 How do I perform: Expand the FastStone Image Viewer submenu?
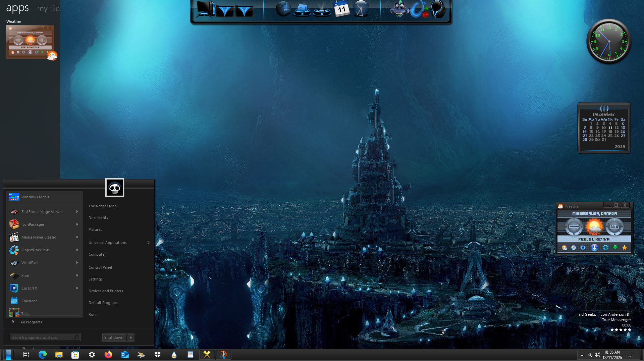click(x=77, y=212)
